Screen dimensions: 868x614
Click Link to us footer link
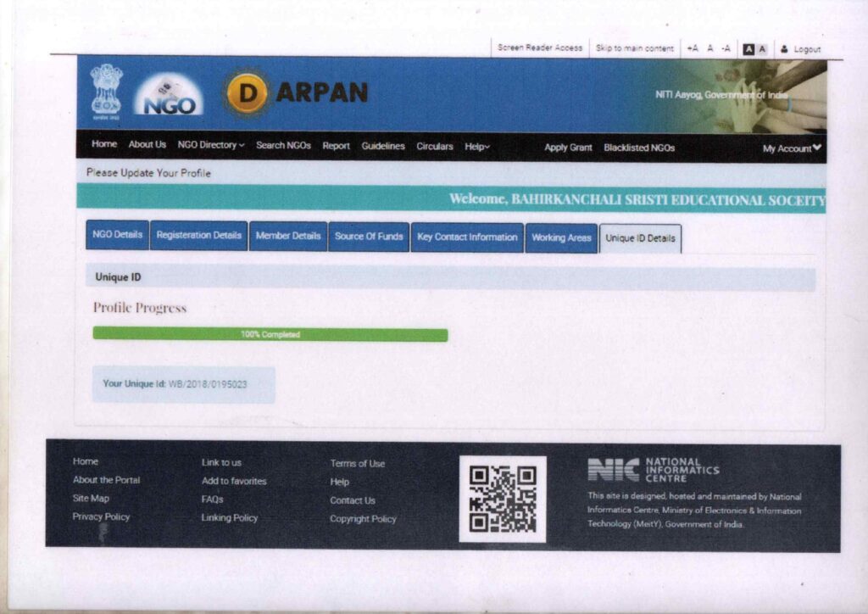click(x=221, y=462)
